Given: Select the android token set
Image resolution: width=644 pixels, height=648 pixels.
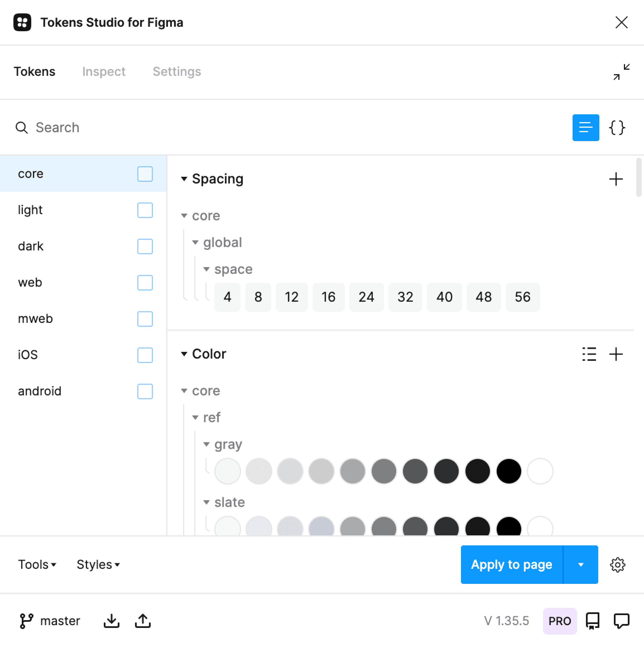Looking at the screenshot, I should [83, 391].
